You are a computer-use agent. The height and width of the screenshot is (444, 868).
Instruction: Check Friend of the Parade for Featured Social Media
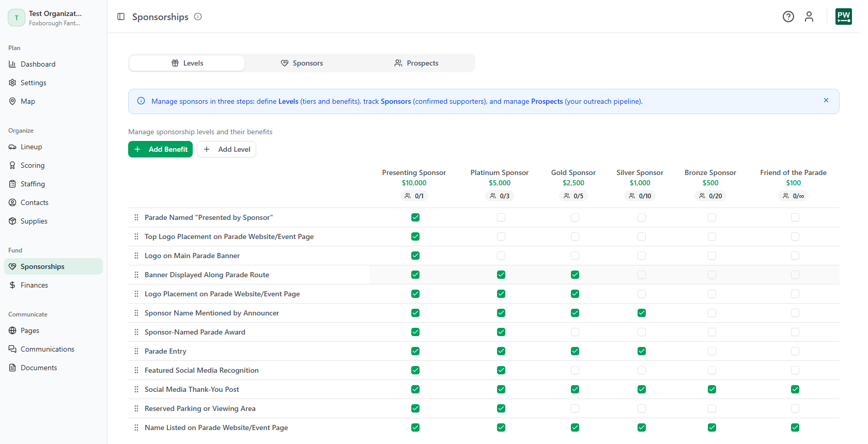click(795, 370)
